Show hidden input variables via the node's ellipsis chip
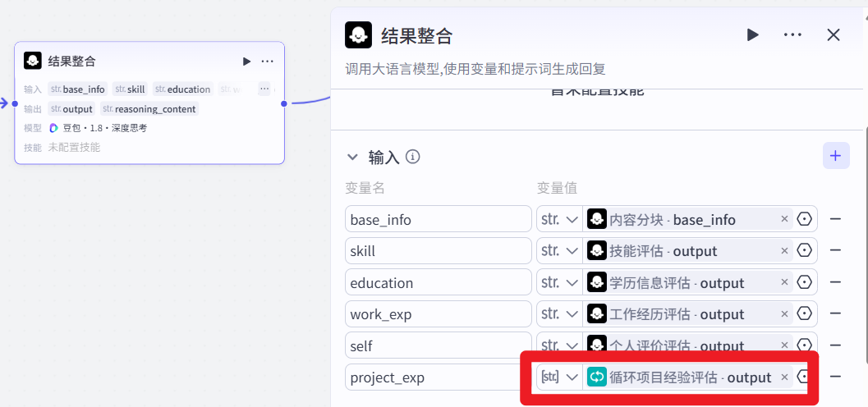This screenshot has height=407, width=868. [x=264, y=89]
